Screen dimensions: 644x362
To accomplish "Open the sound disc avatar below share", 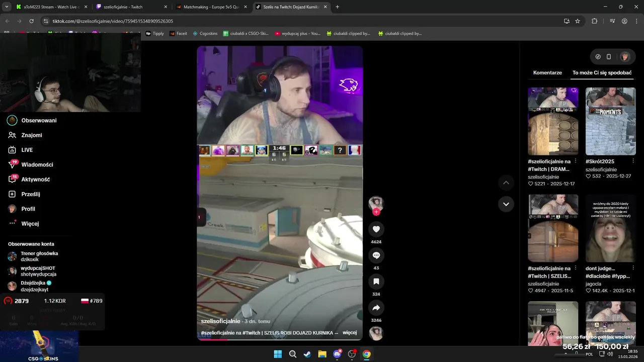I will click(x=376, y=333).
